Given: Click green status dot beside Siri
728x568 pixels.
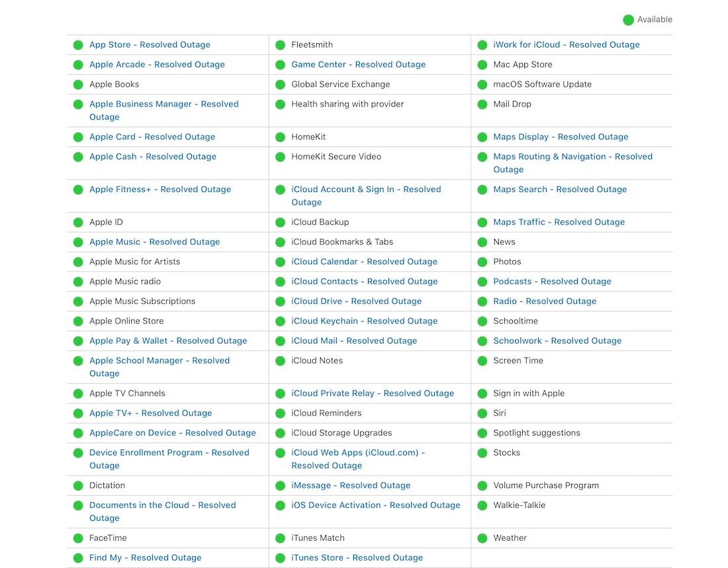Looking at the screenshot, I should (482, 413).
